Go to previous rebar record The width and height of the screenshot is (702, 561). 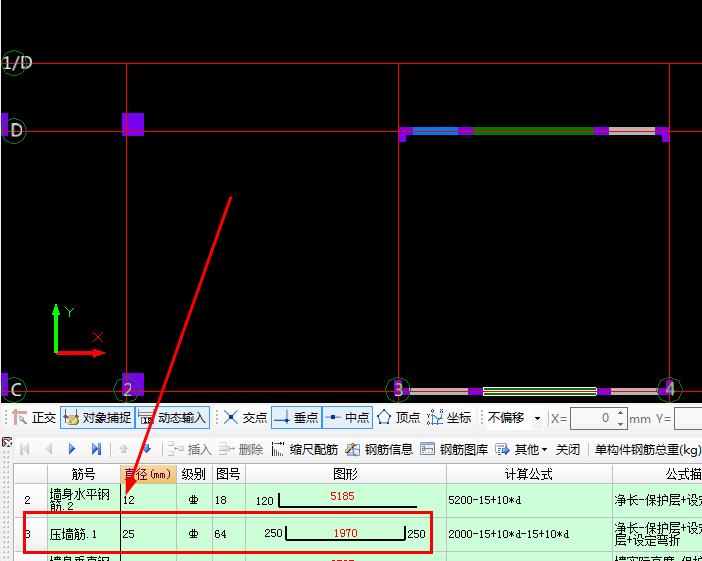(49, 449)
